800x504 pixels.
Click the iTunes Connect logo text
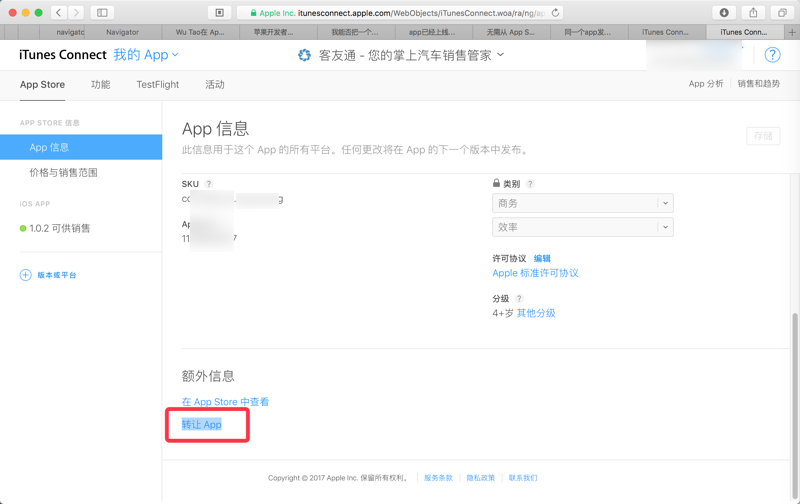click(x=63, y=55)
